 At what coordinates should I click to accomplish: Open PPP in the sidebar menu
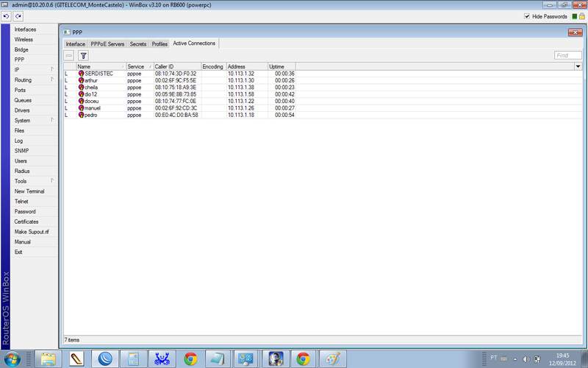[x=19, y=60]
